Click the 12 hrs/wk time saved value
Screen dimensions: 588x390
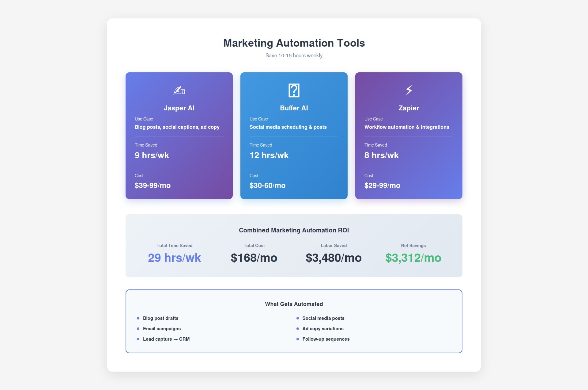click(x=269, y=155)
